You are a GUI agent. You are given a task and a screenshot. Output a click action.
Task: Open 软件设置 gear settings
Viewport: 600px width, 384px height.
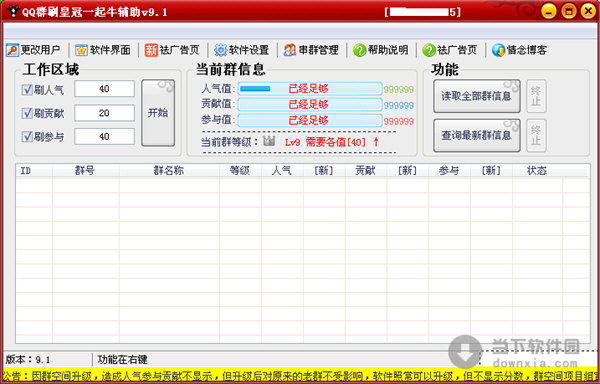(241, 50)
